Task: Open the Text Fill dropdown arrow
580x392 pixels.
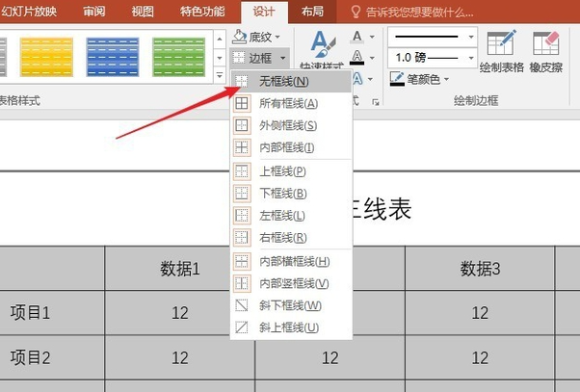Action: coord(372,37)
